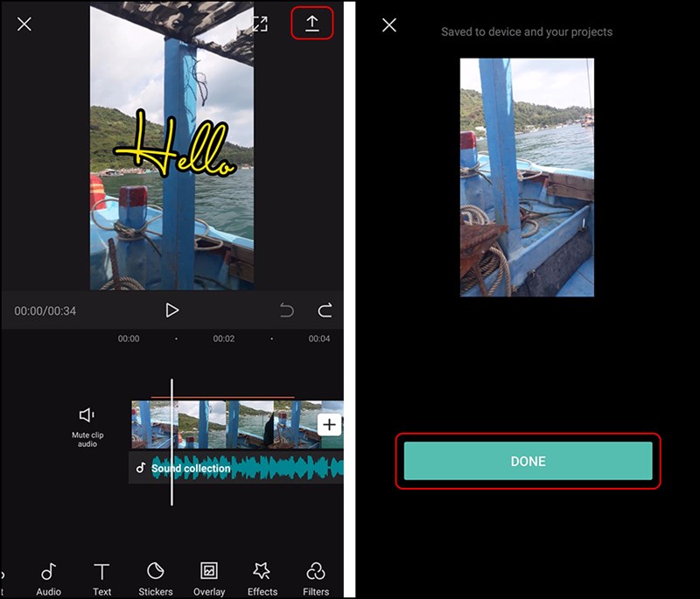
Task: Tap the DONE button
Action: coord(528,461)
